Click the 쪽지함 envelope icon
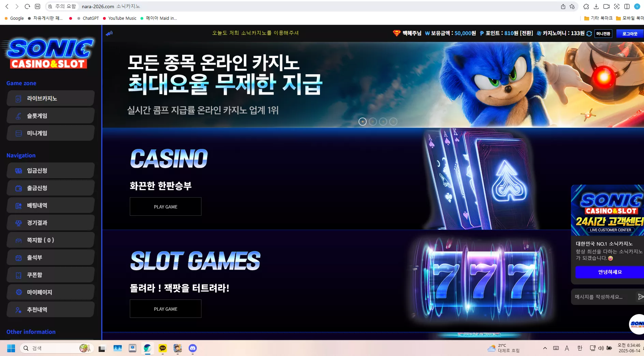Viewport: 644px width, 356px height. pyautogui.click(x=19, y=241)
